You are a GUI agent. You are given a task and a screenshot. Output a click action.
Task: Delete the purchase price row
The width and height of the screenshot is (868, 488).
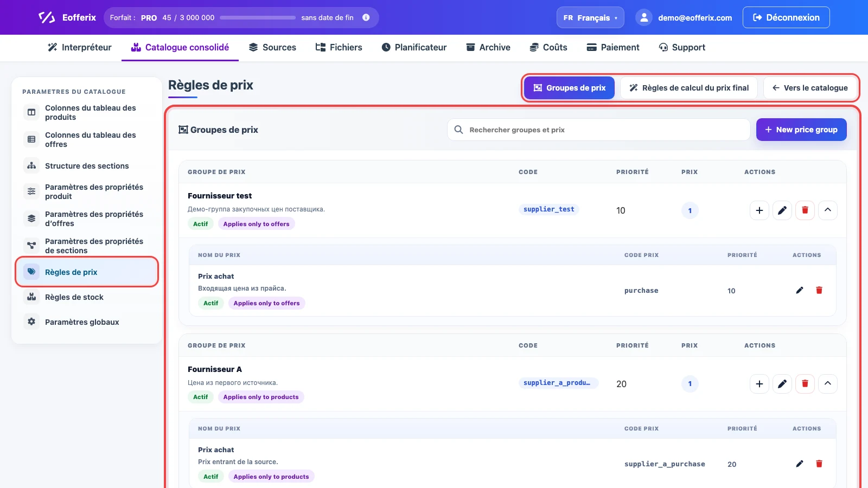(x=819, y=290)
